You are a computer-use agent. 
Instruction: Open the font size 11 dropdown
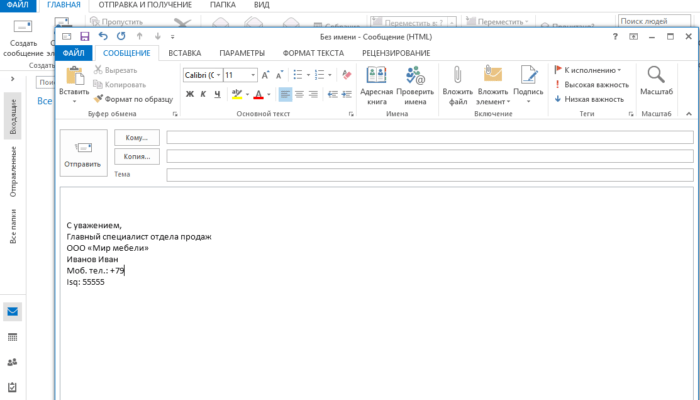[x=253, y=75]
